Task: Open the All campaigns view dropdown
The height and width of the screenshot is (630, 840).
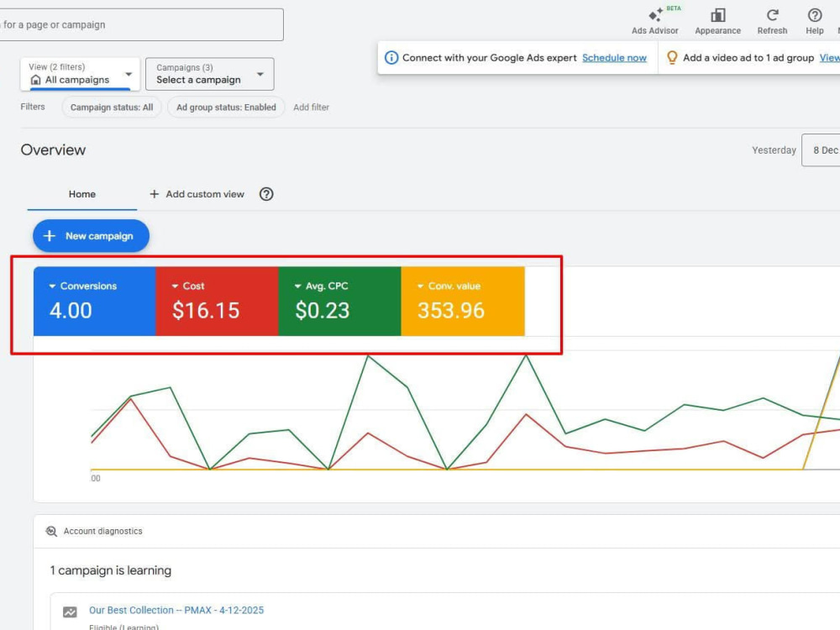Action: [81, 74]
